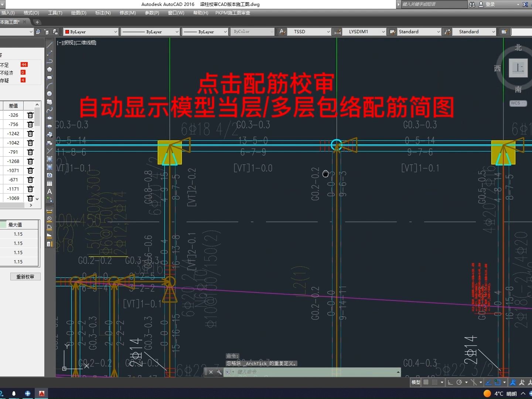
Task: Toggle object snap in status bar
Action: click(474, 382)
